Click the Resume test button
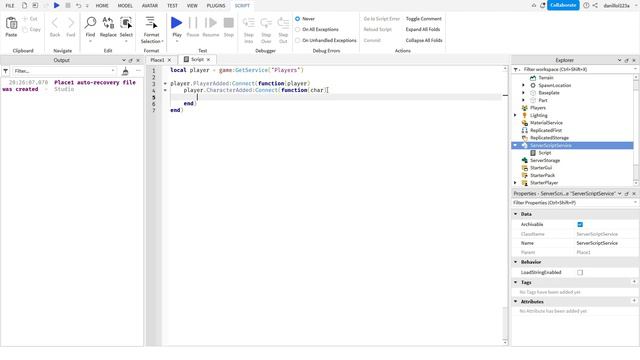The height and width of the screenshot is (360, 640). pos(211,23)
